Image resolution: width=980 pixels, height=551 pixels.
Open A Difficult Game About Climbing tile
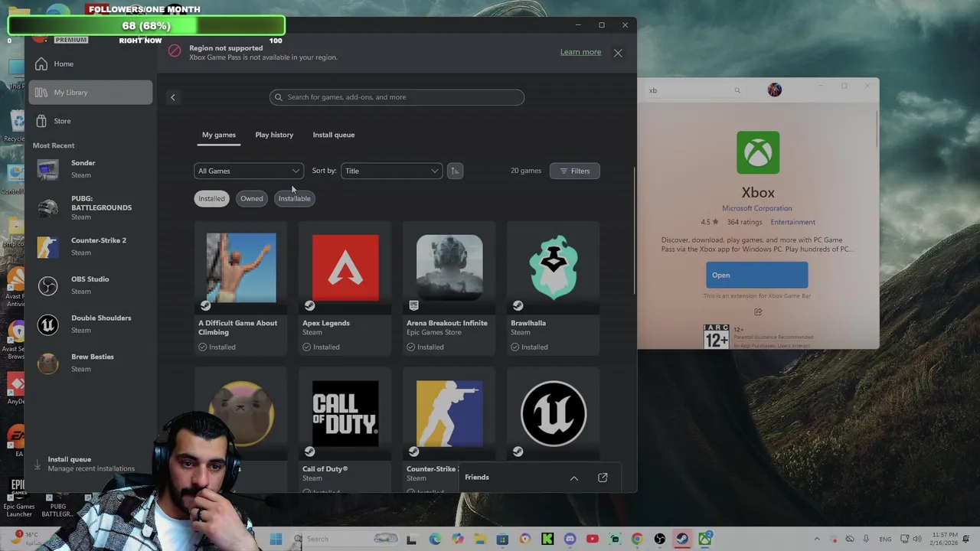click(x=241, y=289)
